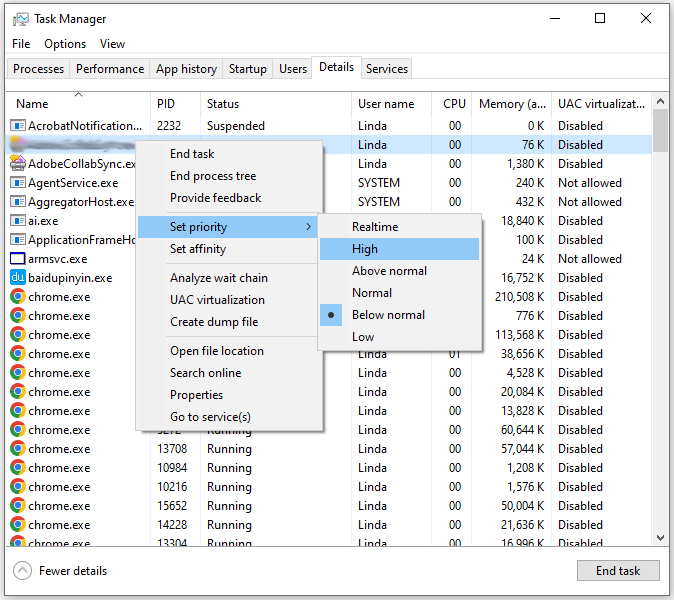This screenshot has height=600, width=674.
Task: Click the AdobeCollabSync.exe process icon
Action: [x=18, y=164]
